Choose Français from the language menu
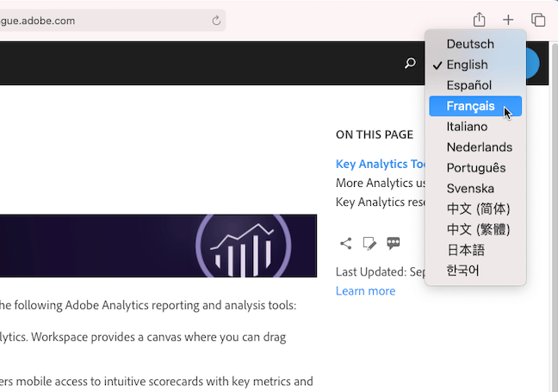The height and width of the screenshot is (392, 558). click(470, 106)
